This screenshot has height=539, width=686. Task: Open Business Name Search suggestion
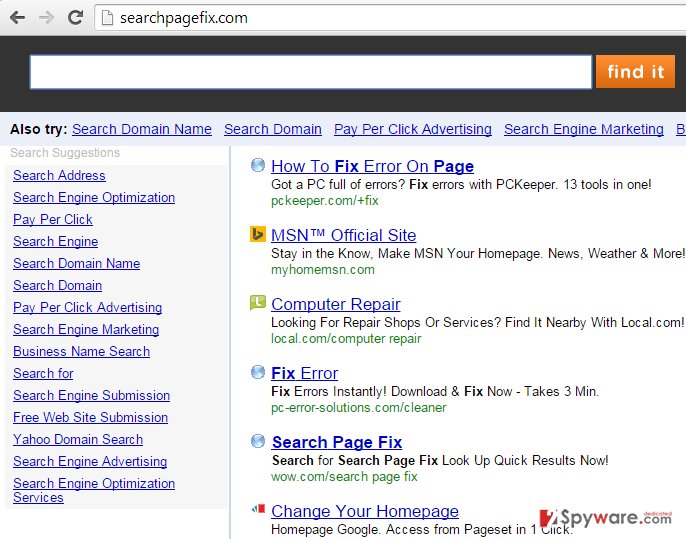[81, 351]
